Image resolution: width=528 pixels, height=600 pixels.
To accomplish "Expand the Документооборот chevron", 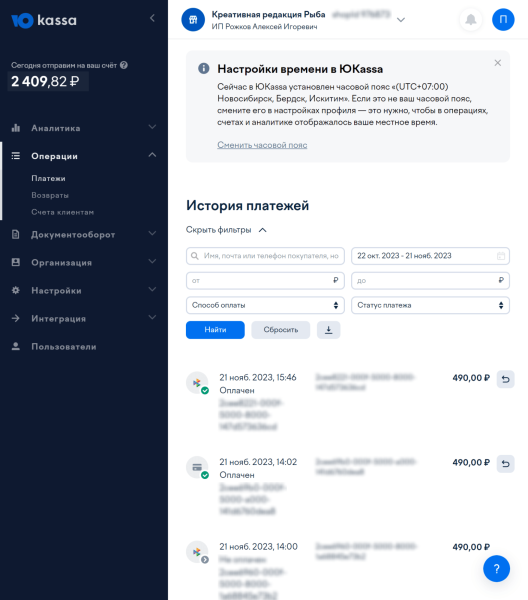I will (152, 233).
